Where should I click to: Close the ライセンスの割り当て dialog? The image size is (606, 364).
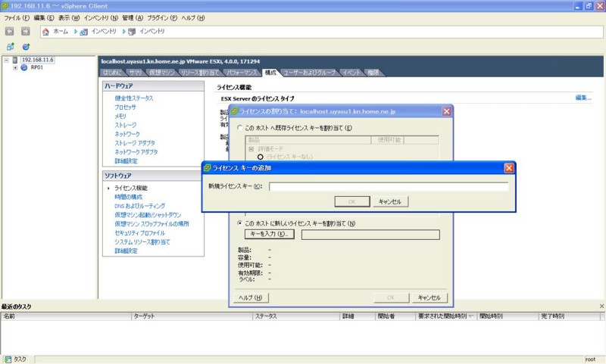(x=446, y=111)
